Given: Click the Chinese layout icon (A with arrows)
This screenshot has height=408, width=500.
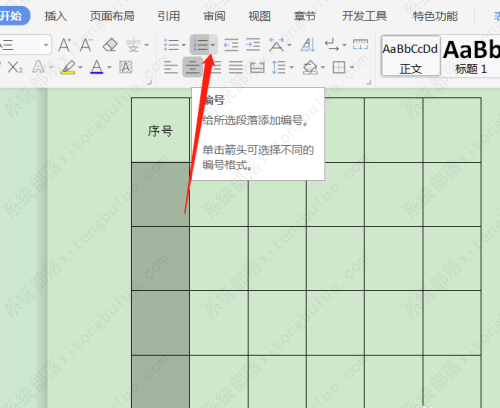Looking at the screenshot, I should pos(276,45).
